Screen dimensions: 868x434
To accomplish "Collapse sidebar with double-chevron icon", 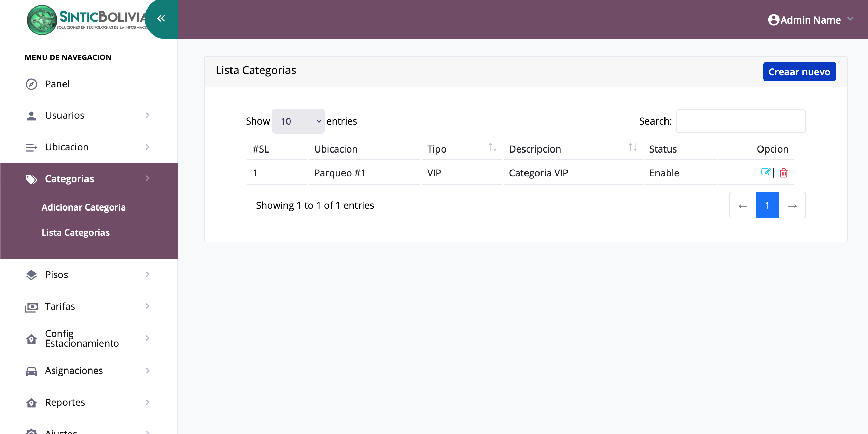I will 161,18.
